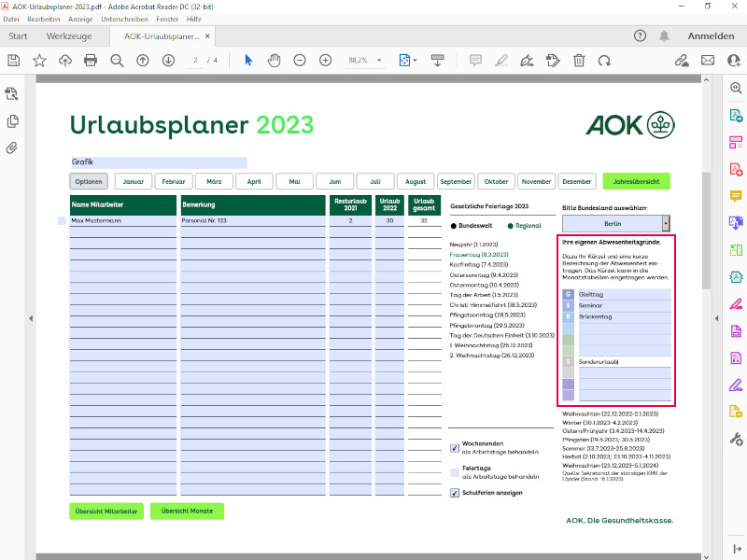This screenshot has width=747, height=560.
Task: Open the Unterschreiben menu
Action: pyautogui.click(x=124, y=19)
